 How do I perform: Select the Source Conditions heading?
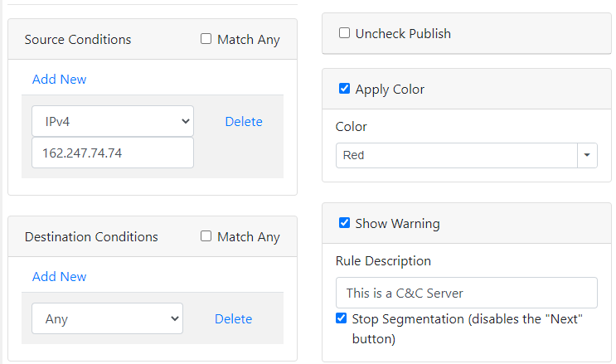pyautogui.click(x=78, y=39)
